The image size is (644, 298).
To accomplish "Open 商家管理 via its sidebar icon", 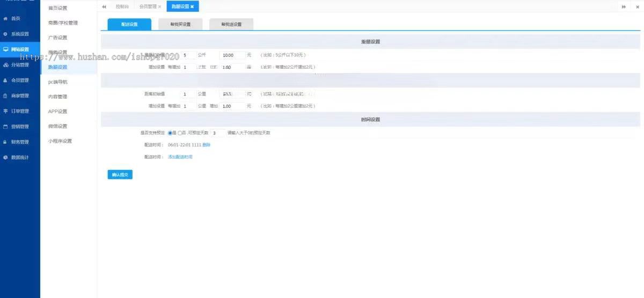I will click(x=5, y=96).
